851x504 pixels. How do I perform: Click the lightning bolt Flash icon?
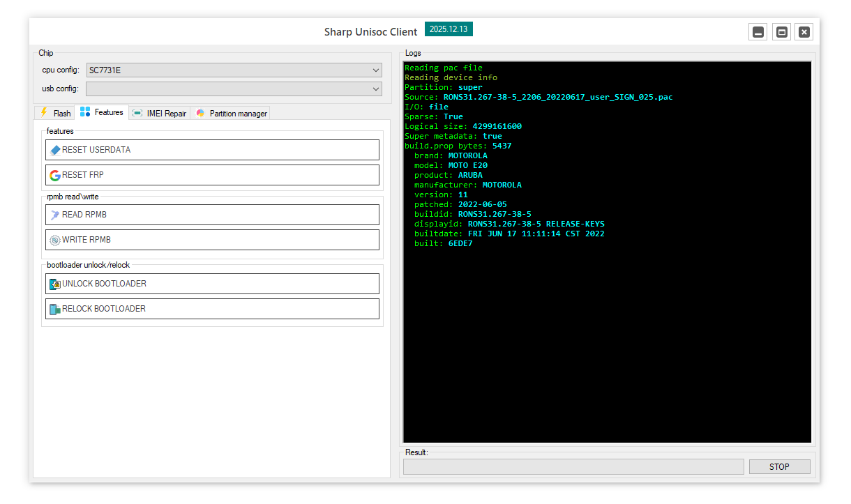(44, 113)
